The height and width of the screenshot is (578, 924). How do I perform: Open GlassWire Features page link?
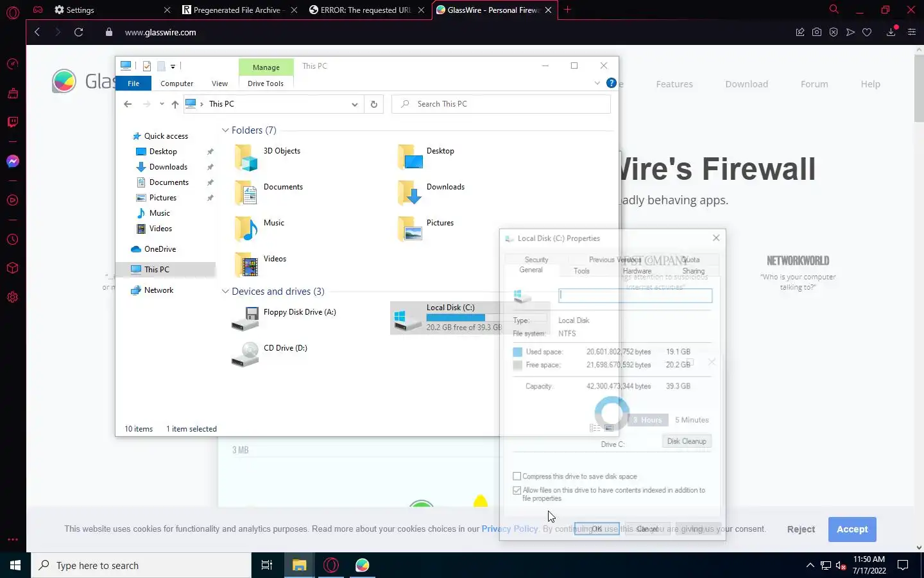[x=674, y=84]
